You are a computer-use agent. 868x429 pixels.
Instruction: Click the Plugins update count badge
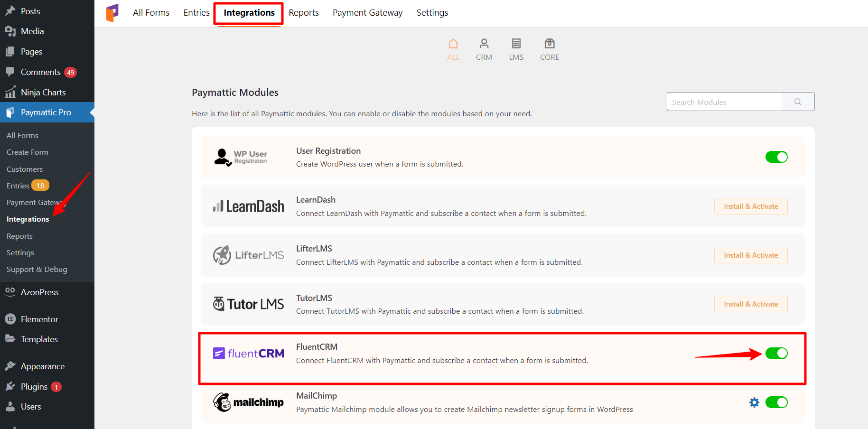56,387
